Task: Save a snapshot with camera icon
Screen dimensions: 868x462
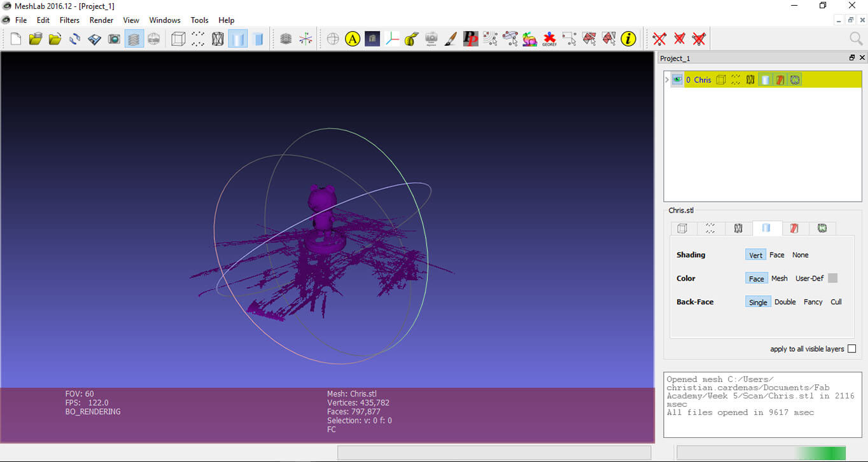Action: (x=115, y=39)
